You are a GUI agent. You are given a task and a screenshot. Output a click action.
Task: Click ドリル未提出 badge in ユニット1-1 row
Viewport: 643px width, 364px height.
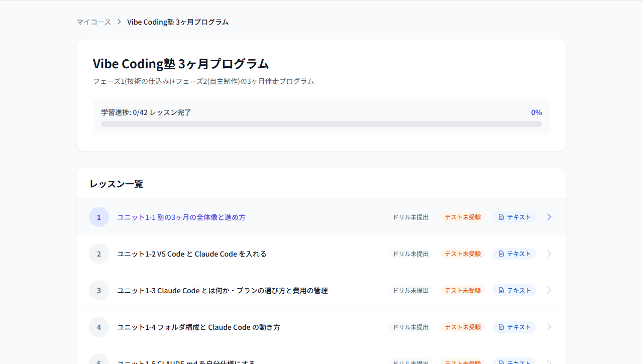[410, 217]
